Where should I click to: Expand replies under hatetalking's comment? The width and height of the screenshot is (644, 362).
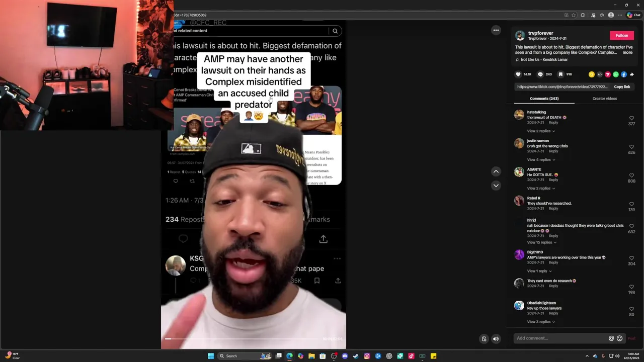point(541,131)
